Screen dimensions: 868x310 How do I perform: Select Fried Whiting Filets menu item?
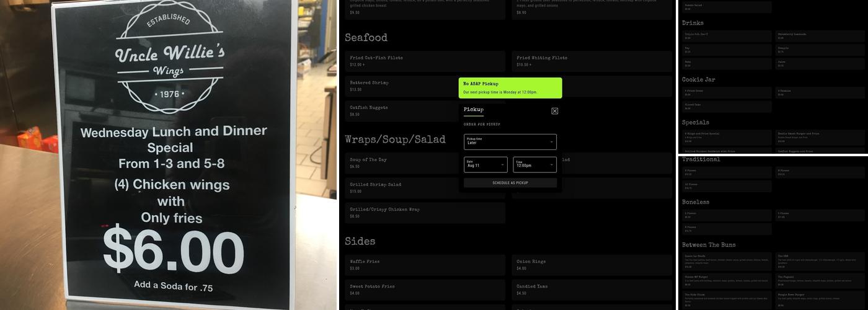pyautogui.click(x=591, y=61)
